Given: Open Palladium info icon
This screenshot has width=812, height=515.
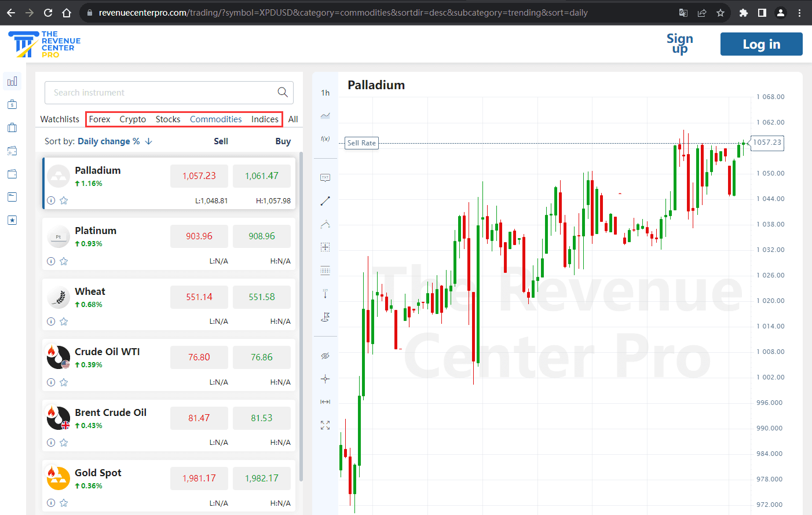Looking at the screenshot, I should (51, 200).
